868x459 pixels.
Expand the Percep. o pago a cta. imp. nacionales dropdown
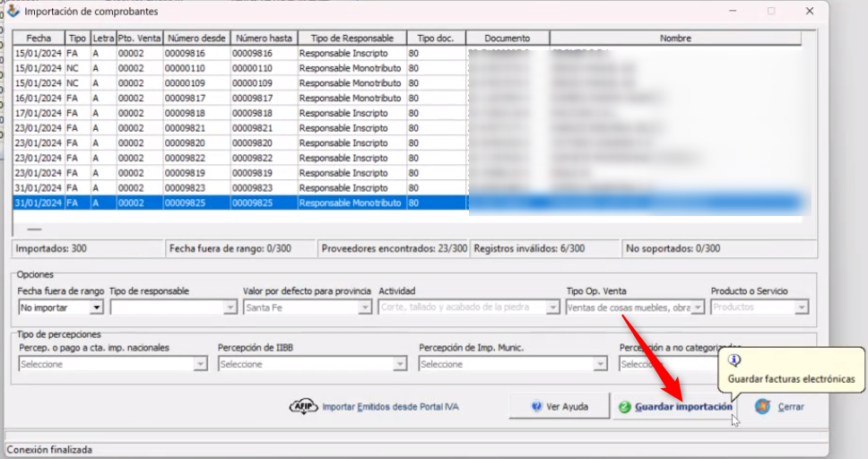[201, 365]
